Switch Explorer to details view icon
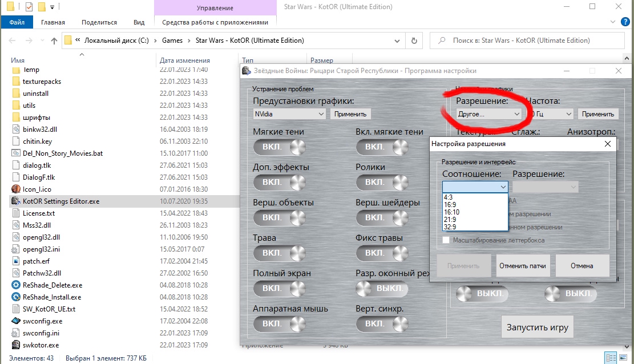Screen dimensions: 634x364 pyautogui.click(x=611, y=358)
